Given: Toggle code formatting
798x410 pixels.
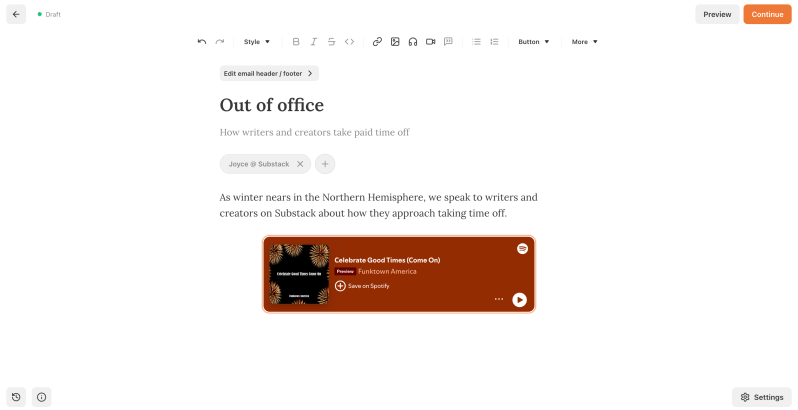Looking at the screenshot, I should click(x=349, y=42).
